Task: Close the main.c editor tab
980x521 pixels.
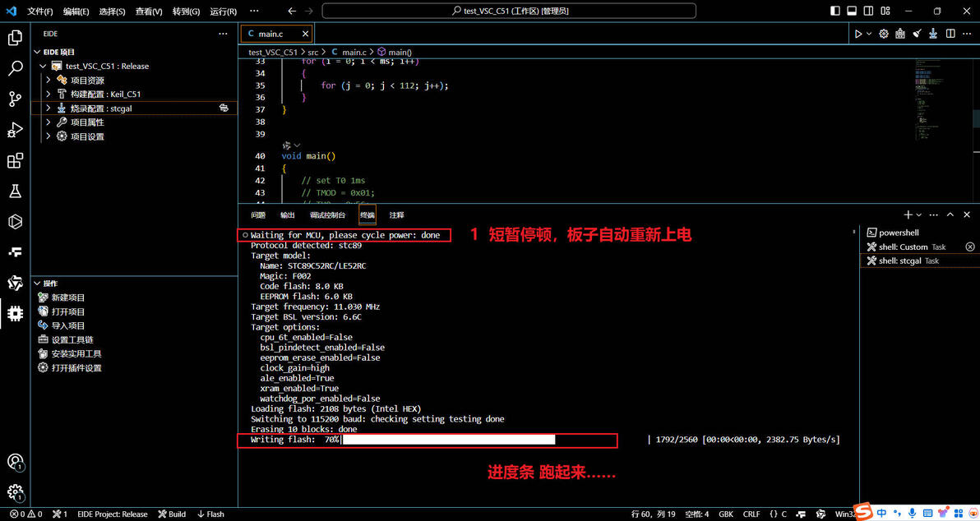Action: 305,34
